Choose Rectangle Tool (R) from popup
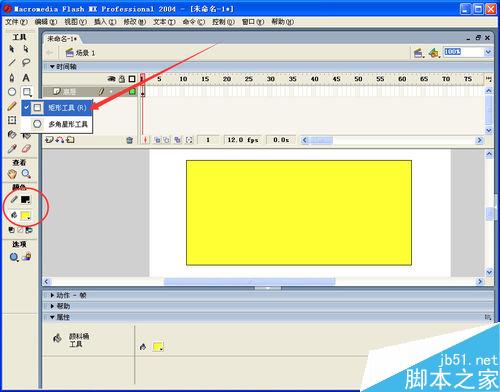 pos(57,107)
